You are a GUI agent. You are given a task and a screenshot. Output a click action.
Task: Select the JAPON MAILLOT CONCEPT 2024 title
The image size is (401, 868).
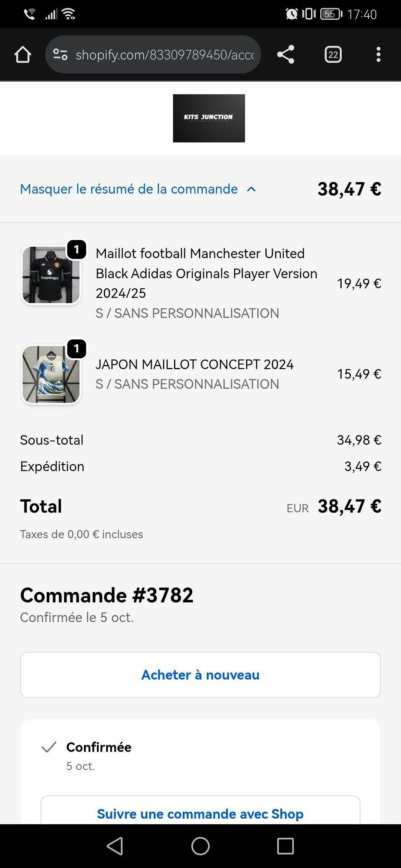(x=195, y=364)
